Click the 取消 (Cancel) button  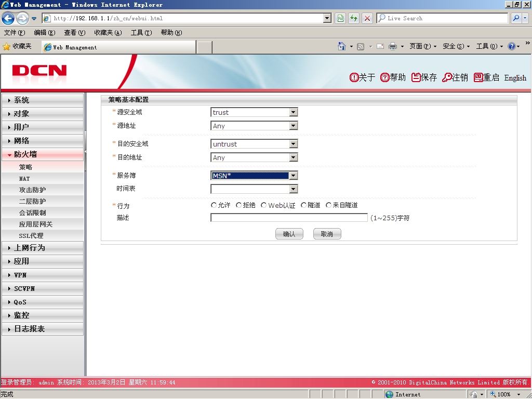click(327, 234)
